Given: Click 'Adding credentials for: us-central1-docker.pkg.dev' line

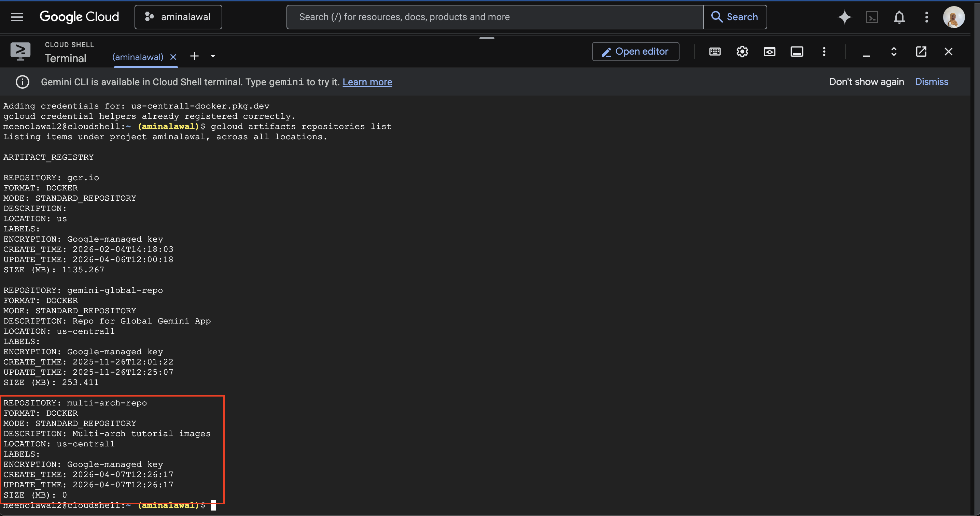Looking at the screenshot, I should coord(136,106).
